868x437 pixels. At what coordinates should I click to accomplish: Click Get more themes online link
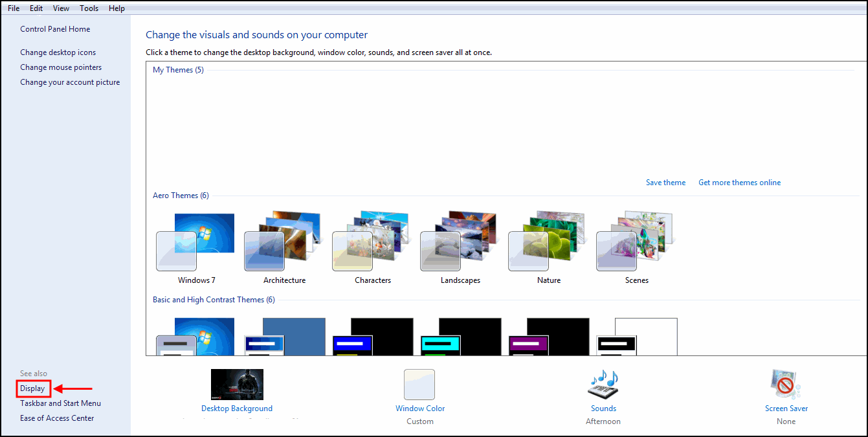tap(739, 183)
